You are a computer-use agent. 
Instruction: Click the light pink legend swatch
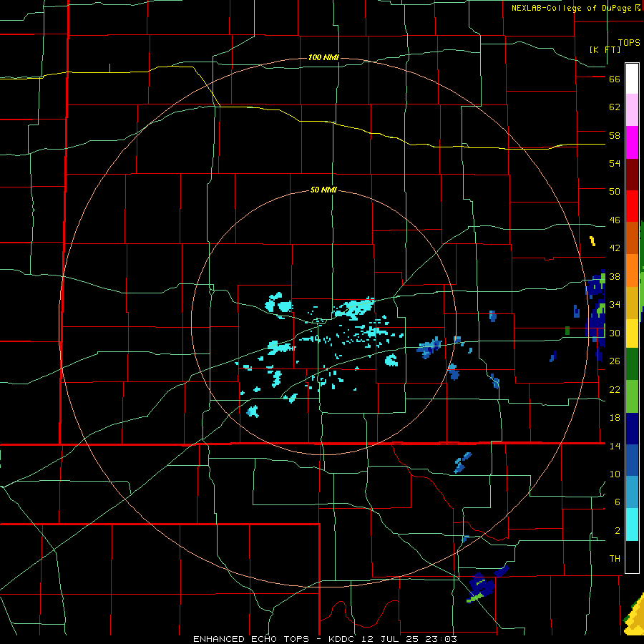pos(632,109)
